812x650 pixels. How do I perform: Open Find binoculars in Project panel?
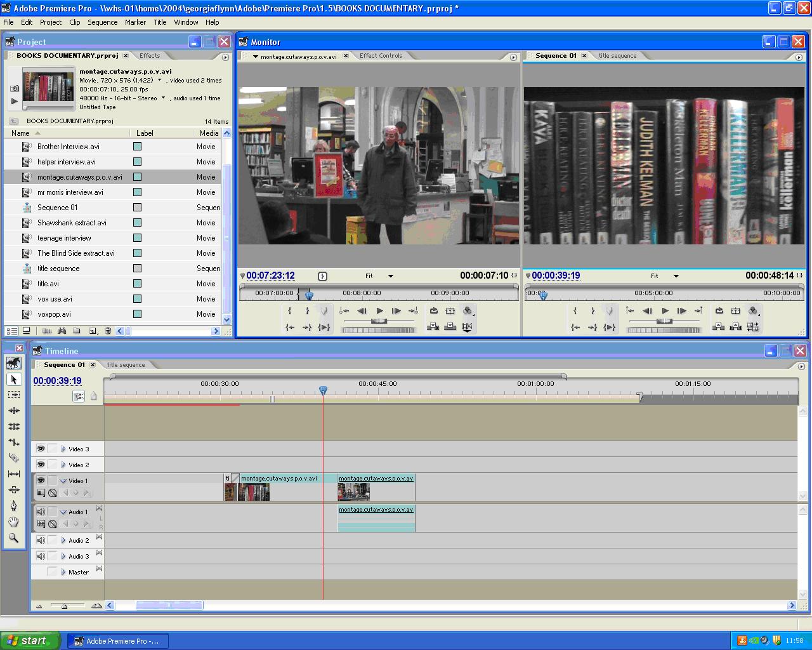[x=62, y=331]
